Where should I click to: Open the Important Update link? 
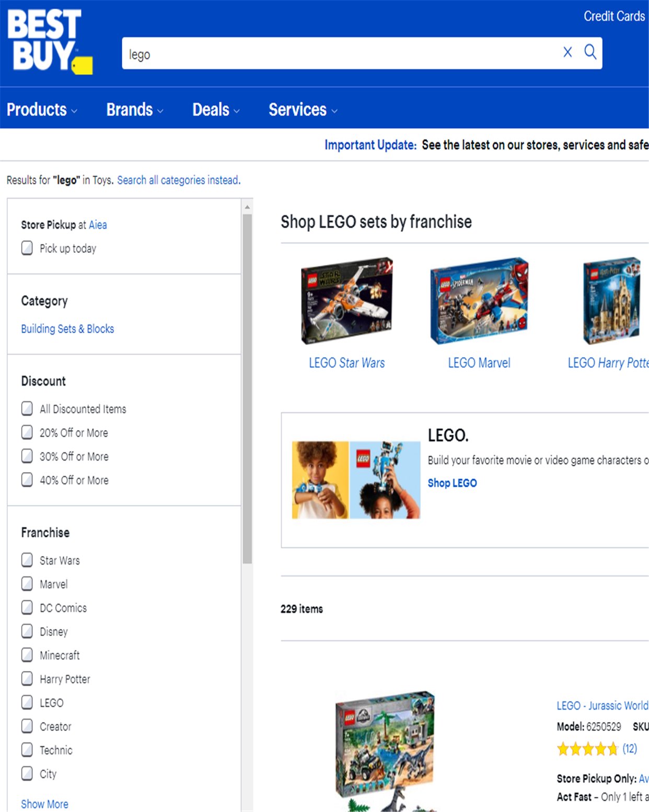tap(370, 145)
